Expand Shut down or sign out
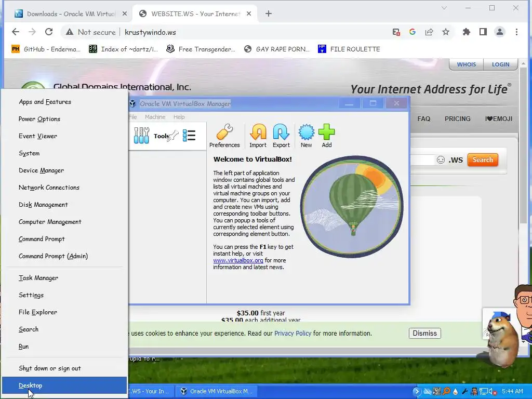The image size is (532, 399). pos(64,368)
